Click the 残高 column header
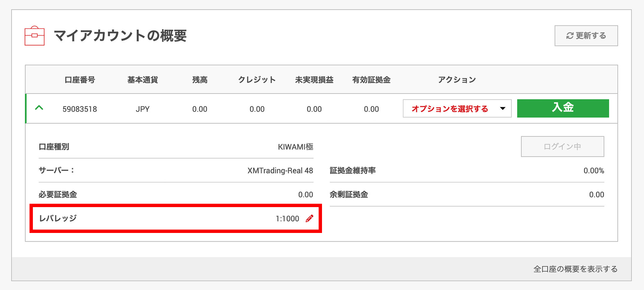Image resolution: width=644 pixels, height=290 pixels. (x=200, y=80)
